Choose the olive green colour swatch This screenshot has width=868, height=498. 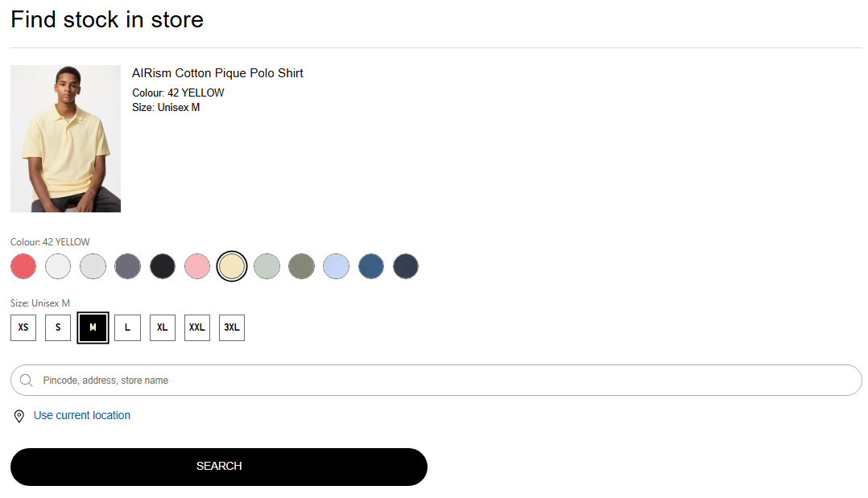(301, 266)
